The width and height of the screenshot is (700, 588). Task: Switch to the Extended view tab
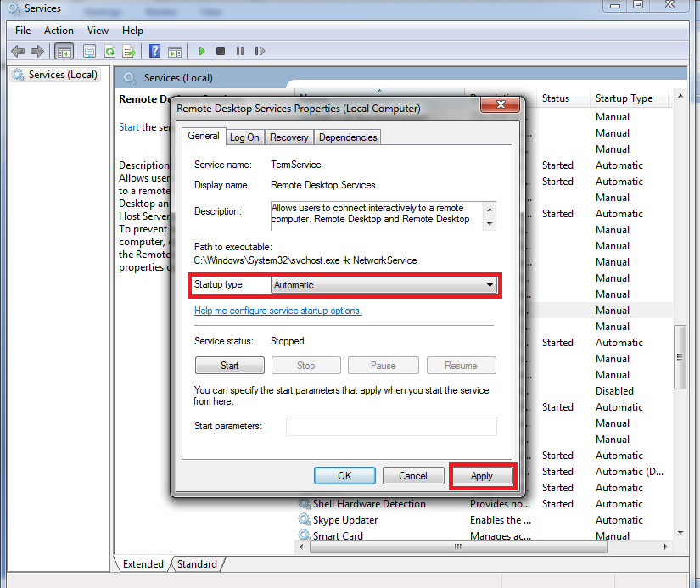143,564
